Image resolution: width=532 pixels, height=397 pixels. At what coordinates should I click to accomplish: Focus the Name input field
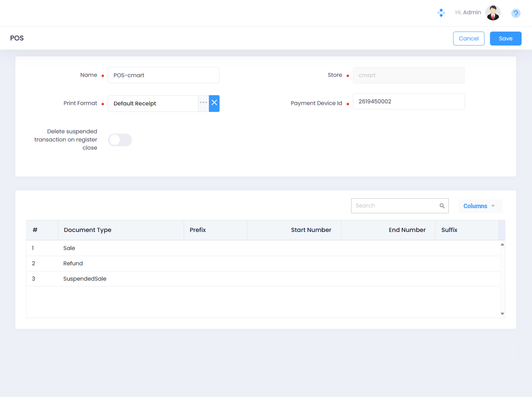point(163,75)
